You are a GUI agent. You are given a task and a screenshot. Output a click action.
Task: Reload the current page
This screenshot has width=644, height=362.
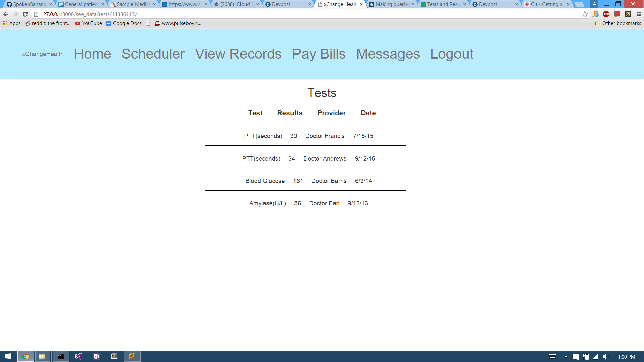(25, 14)
